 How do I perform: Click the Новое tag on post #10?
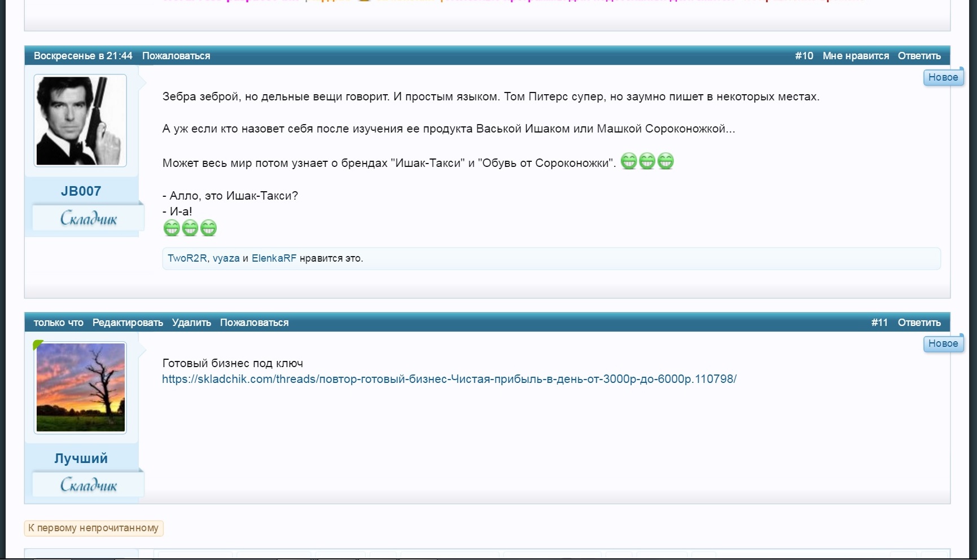point(943,77)
